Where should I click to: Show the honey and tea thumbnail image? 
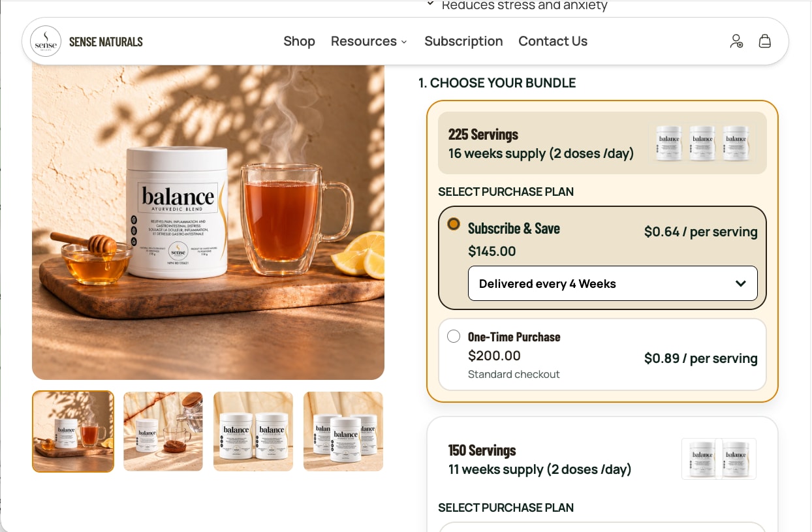[73, 431]
